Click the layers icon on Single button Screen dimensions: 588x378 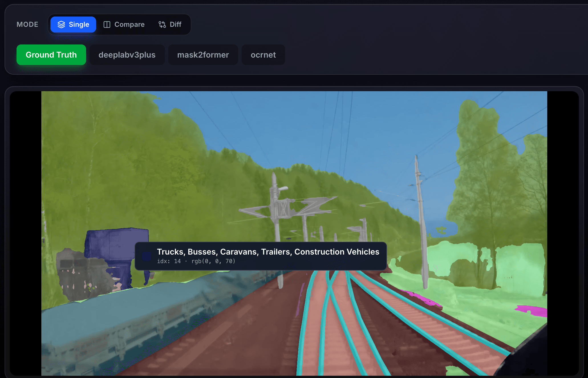click(x=61, y=25)
